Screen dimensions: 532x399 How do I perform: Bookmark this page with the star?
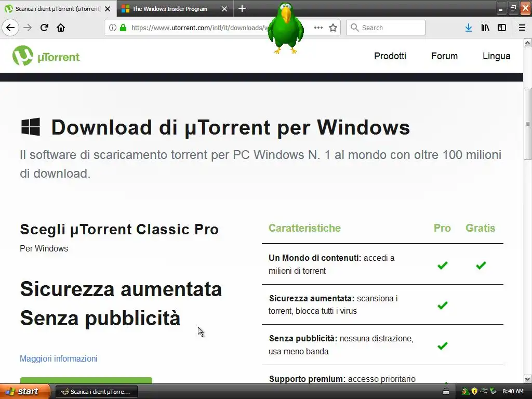coord(333,28)
